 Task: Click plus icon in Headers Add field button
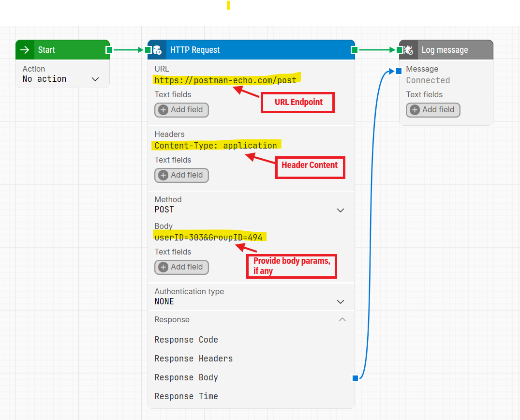point(163,175)
